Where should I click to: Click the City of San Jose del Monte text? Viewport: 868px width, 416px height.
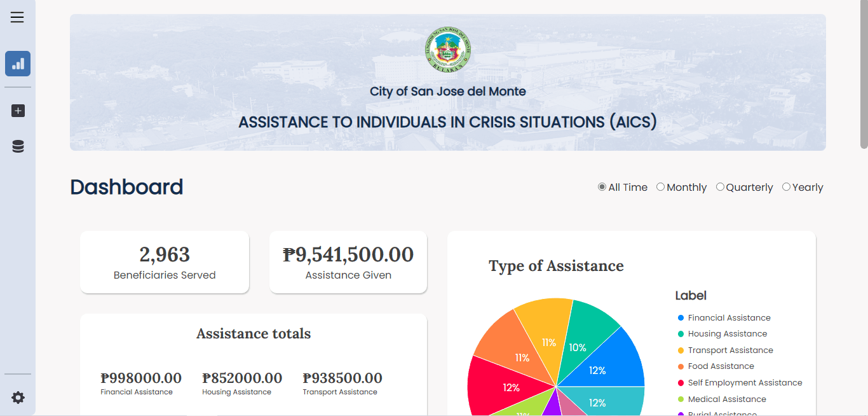pos(448,92)
